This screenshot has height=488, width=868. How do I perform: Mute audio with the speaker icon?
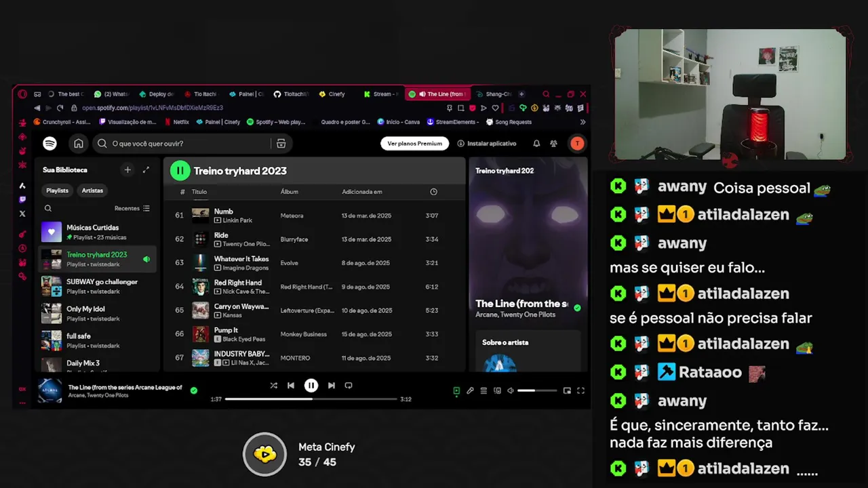(x=511, y=391)
